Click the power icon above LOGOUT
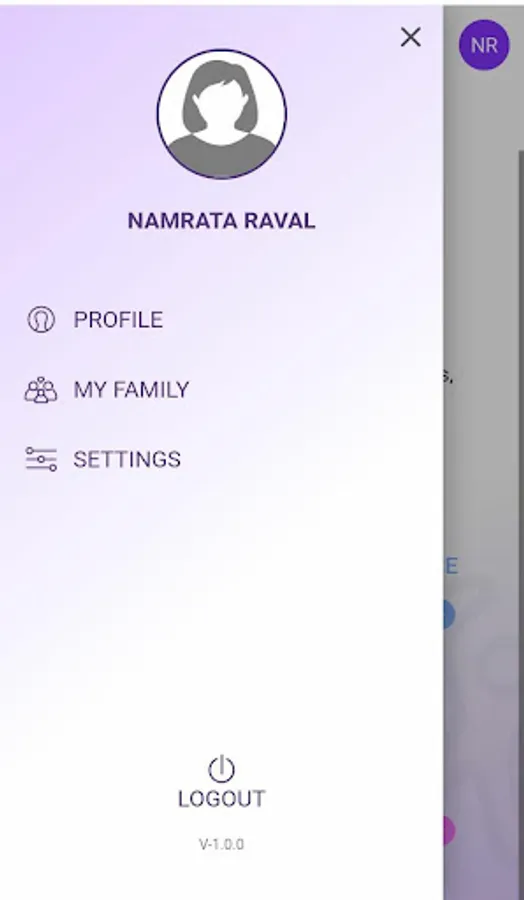This screenshot has width=524, height=900. pyautogui.click(x=222, y=769)
